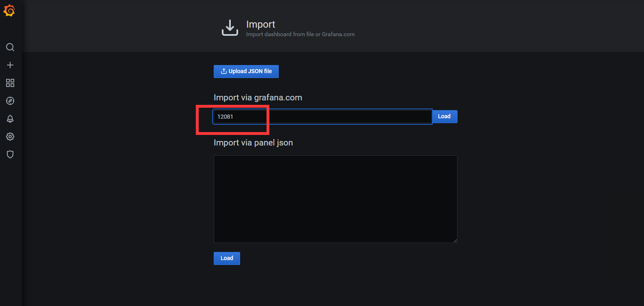644x306 pixels.
Task: Open Alerting bell icon in sidebar
Action: tap(10, 119)
